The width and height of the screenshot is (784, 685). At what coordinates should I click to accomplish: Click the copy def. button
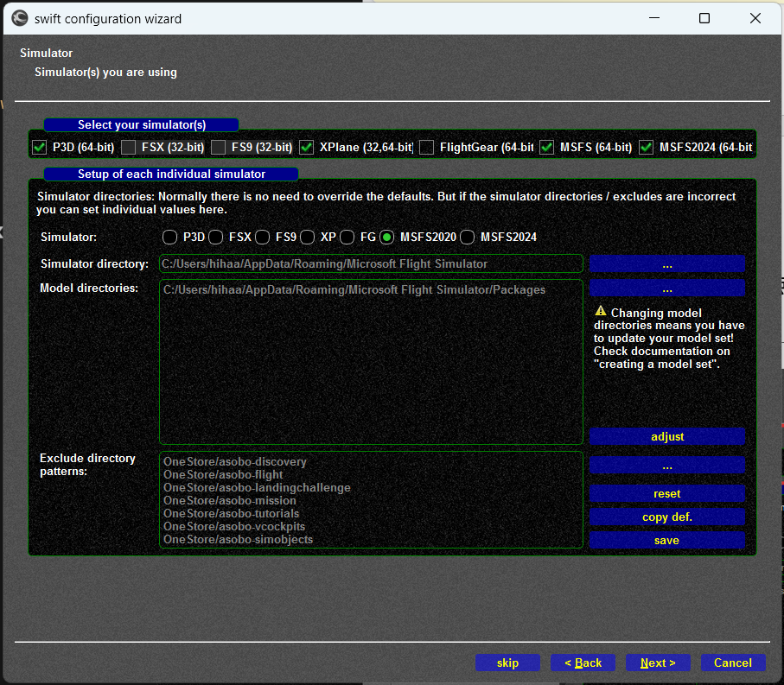point(667,517)
